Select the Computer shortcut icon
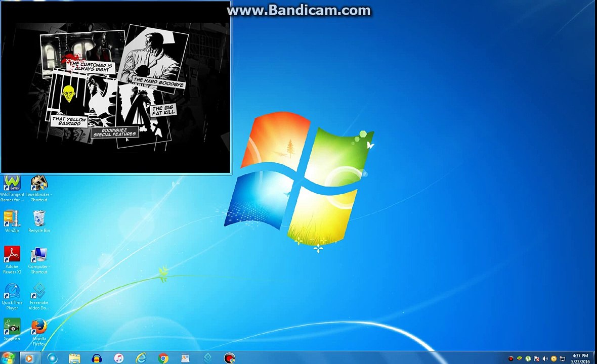The image size is (597, 364). click(x=39, y=260)
